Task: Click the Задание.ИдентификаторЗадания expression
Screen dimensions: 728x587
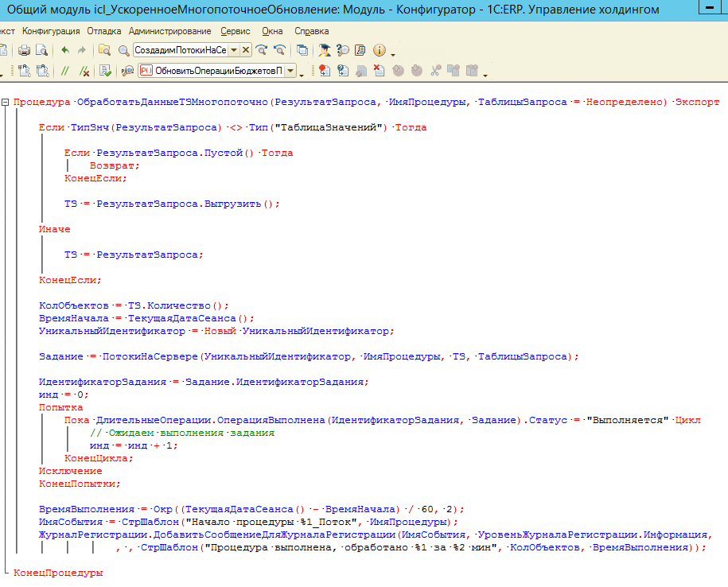Action: 274,382
